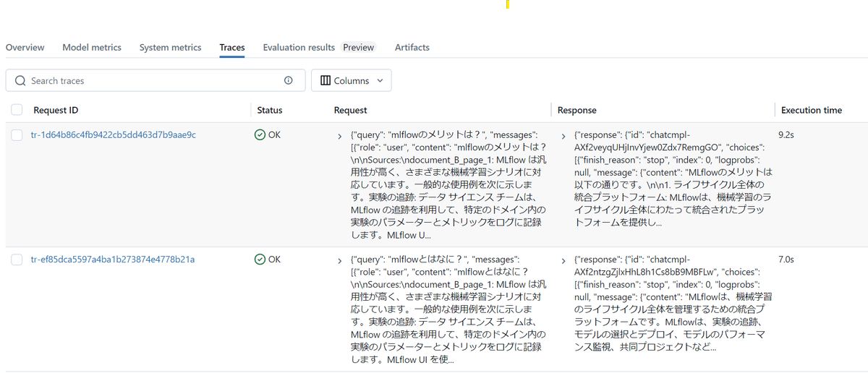
Task: Click the 9.2s execution time cell
Action: pyautogui.click(x=786, y=135)
